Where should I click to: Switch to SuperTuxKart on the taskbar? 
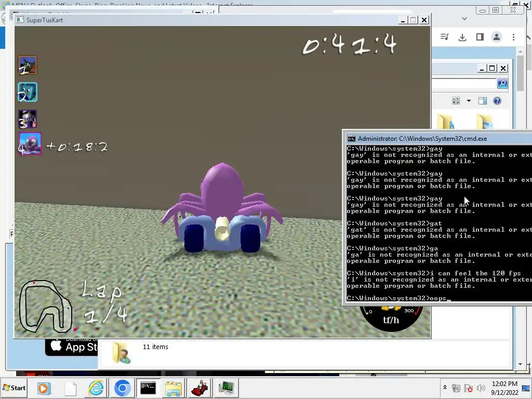pyautogui.click(x=200, y=388)
